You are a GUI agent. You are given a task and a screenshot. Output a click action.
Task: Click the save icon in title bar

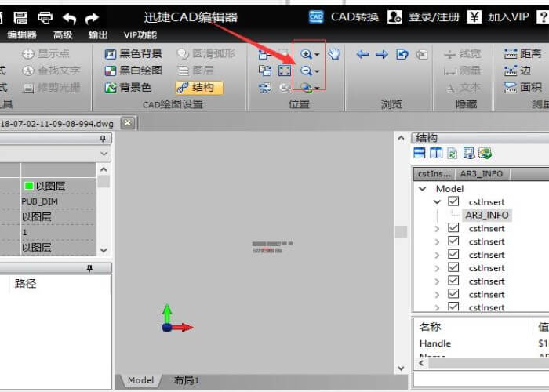(20, 17)
